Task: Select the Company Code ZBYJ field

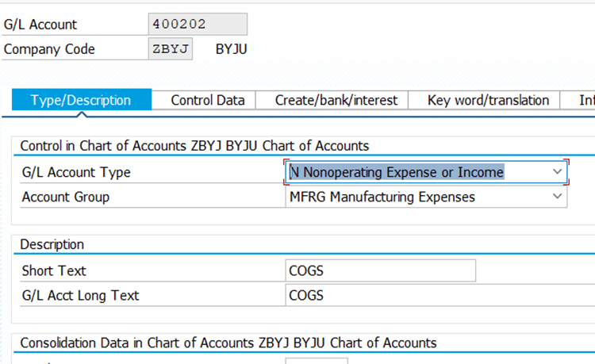Action: (x=171, y=49)
